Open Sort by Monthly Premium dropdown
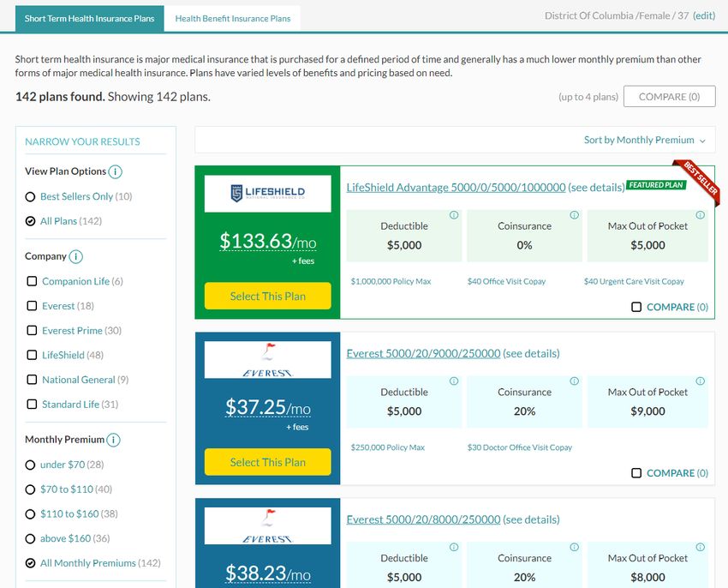 [x=644, y=140]
